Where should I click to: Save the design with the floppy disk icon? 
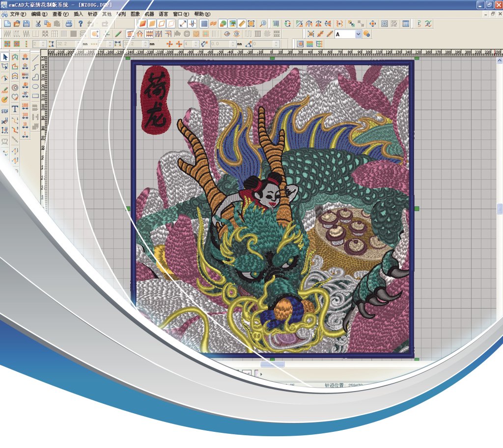click(x=27, y=24)
